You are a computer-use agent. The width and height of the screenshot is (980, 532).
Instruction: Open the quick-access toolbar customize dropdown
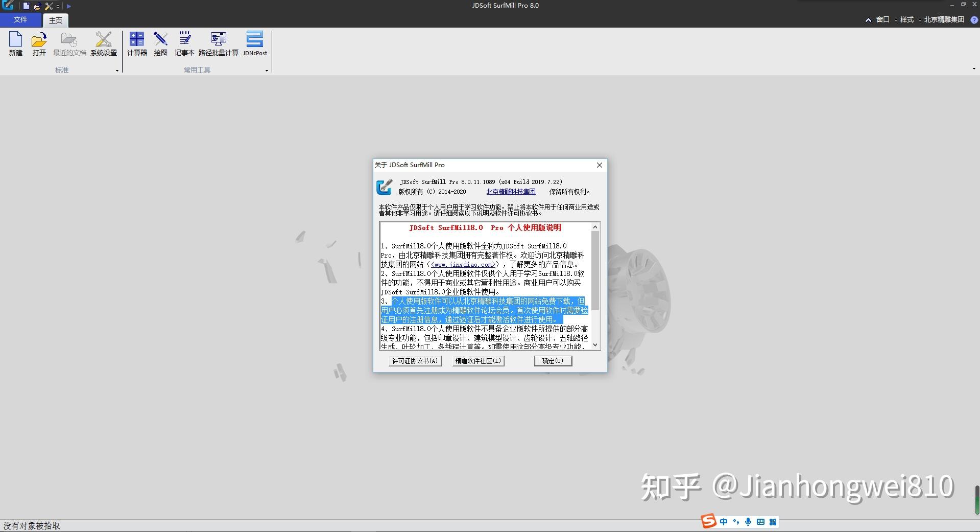coord(58,6)
